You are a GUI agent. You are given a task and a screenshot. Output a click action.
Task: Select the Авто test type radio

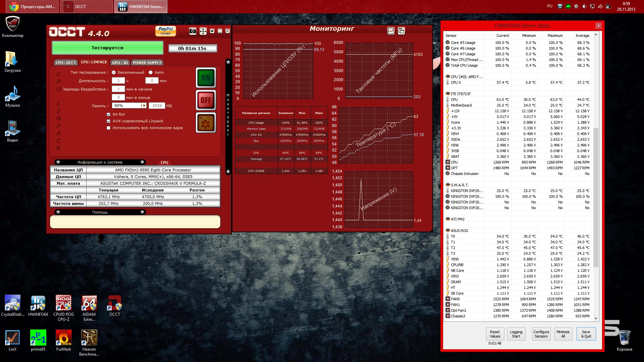(x=151, y=72)
